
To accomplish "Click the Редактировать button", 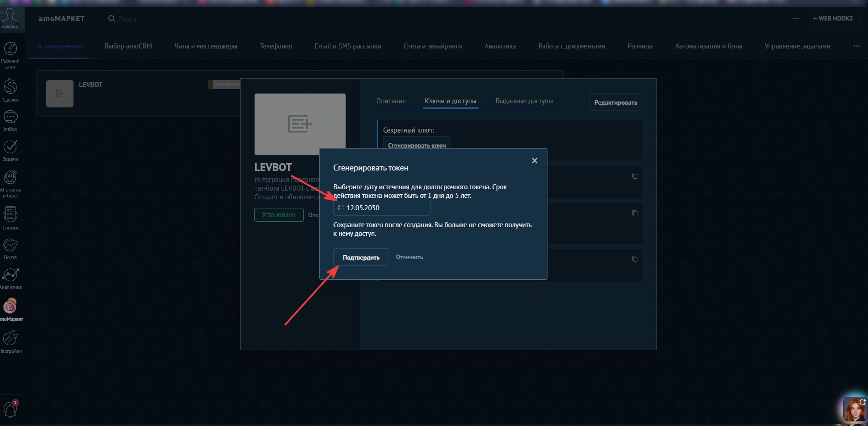I will 616,102.
